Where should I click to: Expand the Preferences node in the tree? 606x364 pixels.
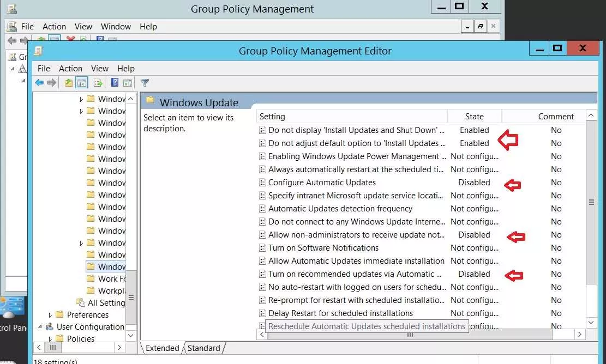pyautogui.click(x=50, y=315)
